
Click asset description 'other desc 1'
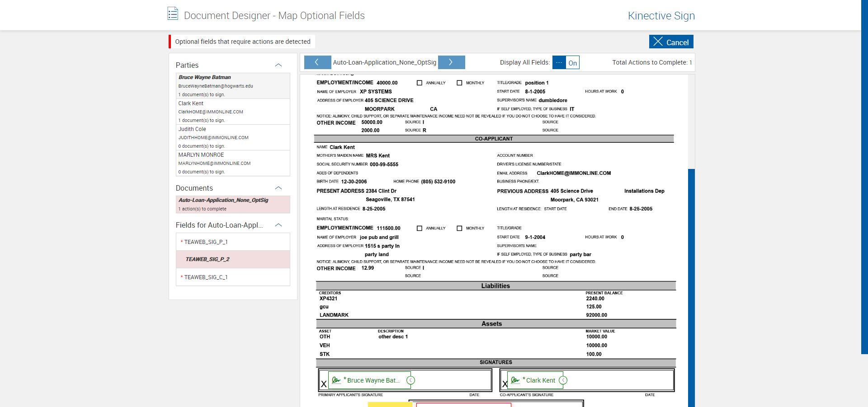pyautogui.click(x=393, y=337)
